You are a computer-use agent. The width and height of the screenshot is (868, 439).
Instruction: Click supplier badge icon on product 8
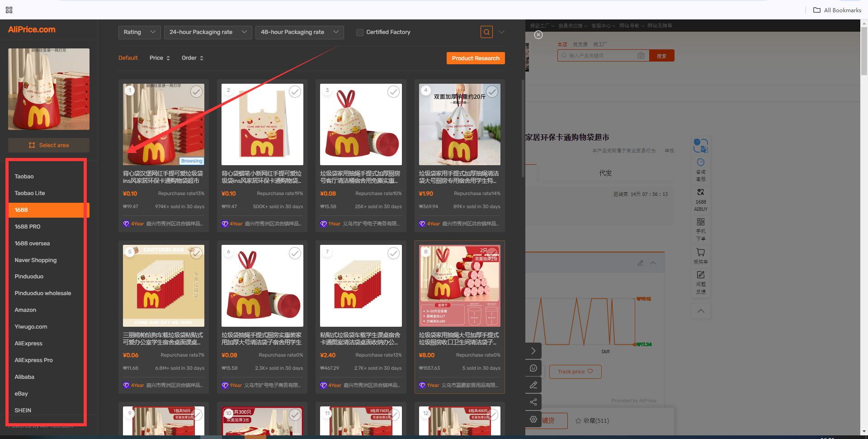(422, 385)
